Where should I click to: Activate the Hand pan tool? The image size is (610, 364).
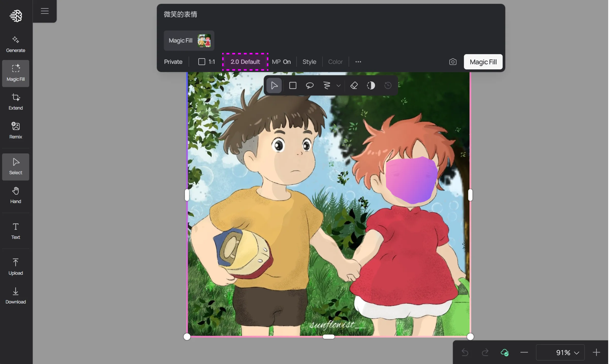[16, 195]
